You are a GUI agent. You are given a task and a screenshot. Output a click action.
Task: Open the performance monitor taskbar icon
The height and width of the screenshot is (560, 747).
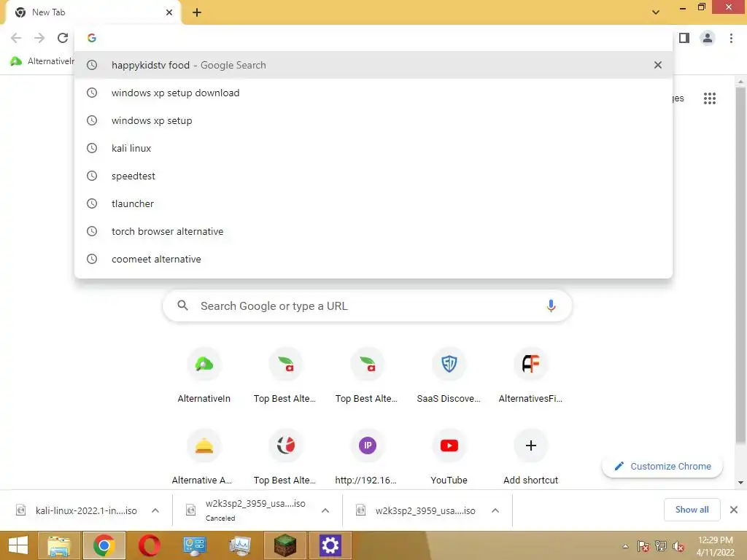click(239, 545)
